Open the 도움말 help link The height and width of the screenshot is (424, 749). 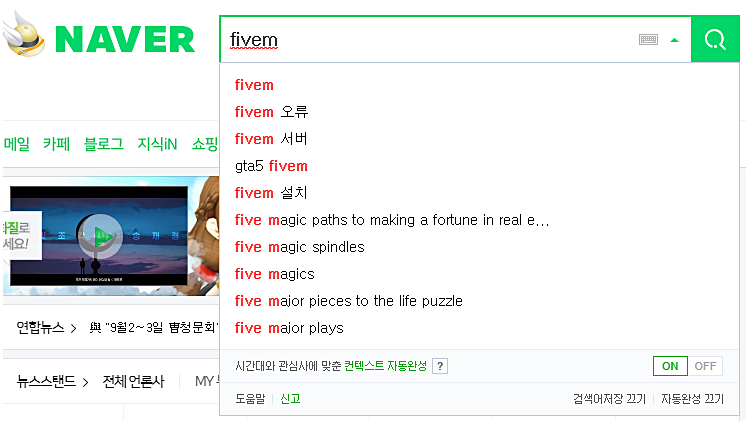(x=250, y=399)
